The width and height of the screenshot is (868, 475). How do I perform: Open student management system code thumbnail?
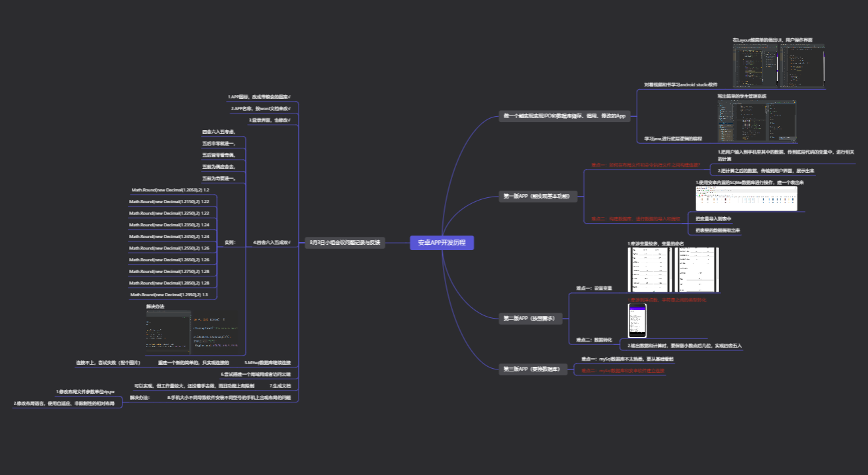point(757,121)
